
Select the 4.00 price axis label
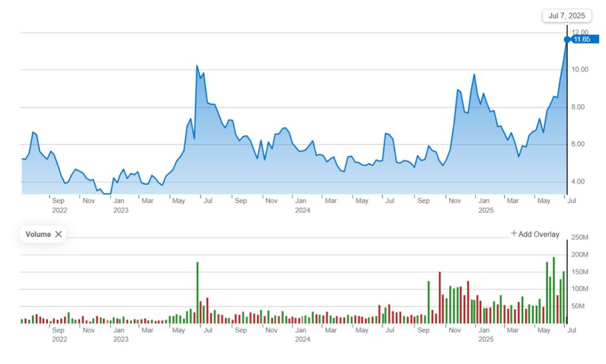(580, 182)
